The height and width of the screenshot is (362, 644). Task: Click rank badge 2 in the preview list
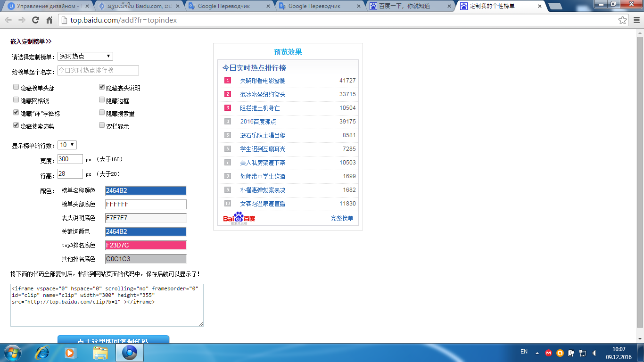(x=228, y=94)
